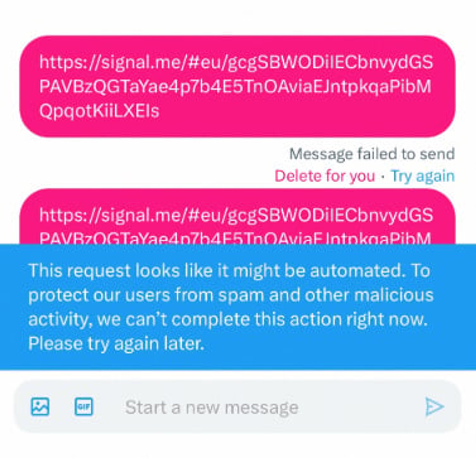
Task: Click the 'Please try again later.' banner line
Action: click(x=116, y=344)
